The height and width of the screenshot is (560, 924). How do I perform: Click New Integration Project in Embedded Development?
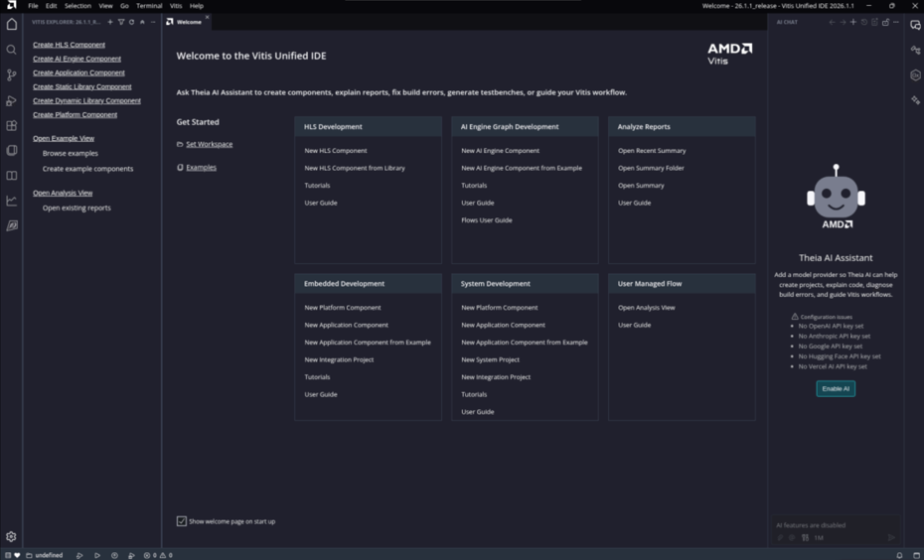point(339,359)
